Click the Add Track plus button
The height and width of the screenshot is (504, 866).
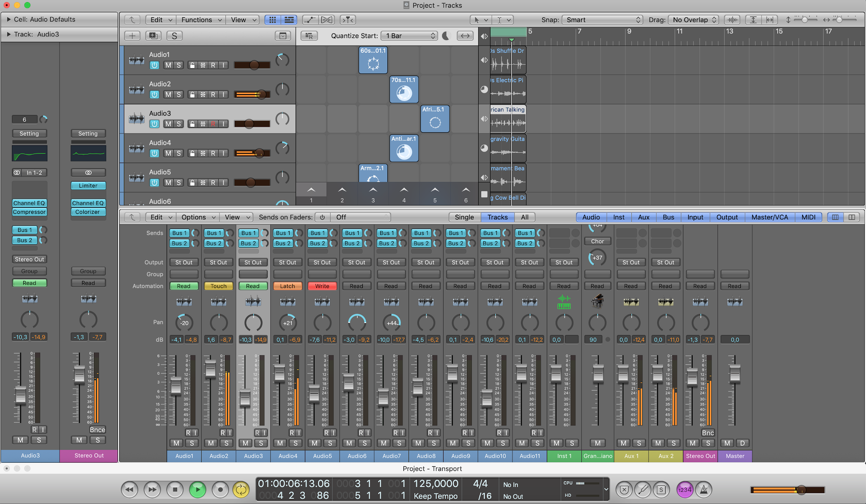point(132,36)
